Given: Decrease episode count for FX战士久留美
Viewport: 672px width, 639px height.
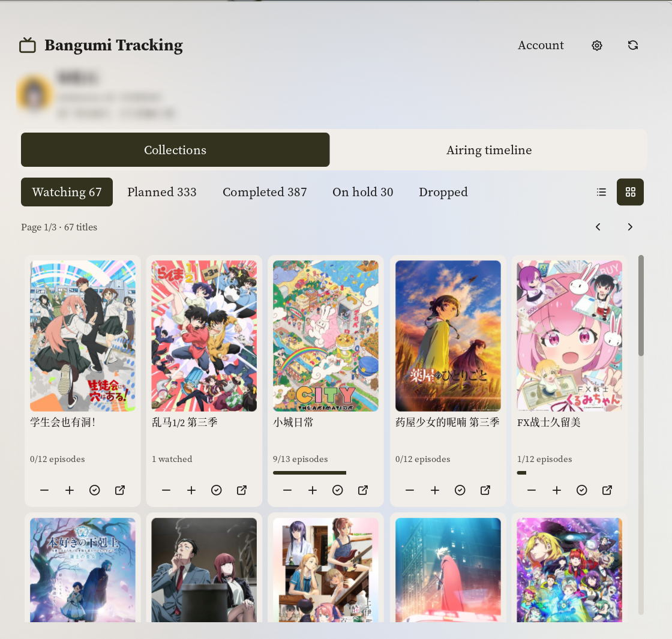Looking at the screenshot, I should tap(532, 490).
